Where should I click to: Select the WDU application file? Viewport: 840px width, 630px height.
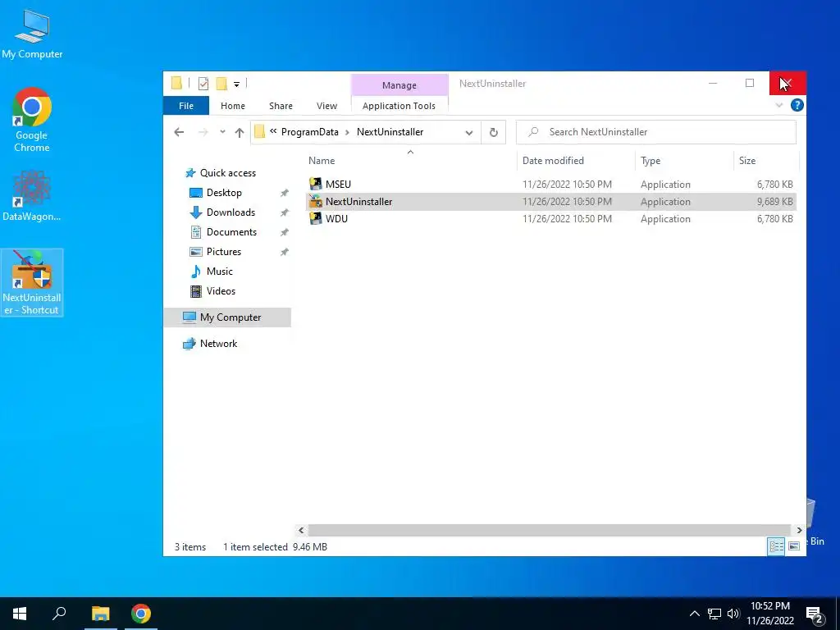[x=550, y=218]
